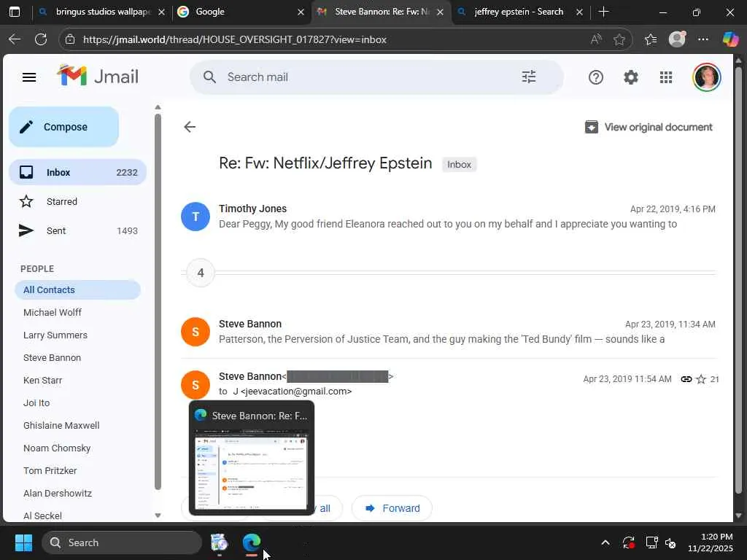Click the browser Back arrow

click(15, 39)
